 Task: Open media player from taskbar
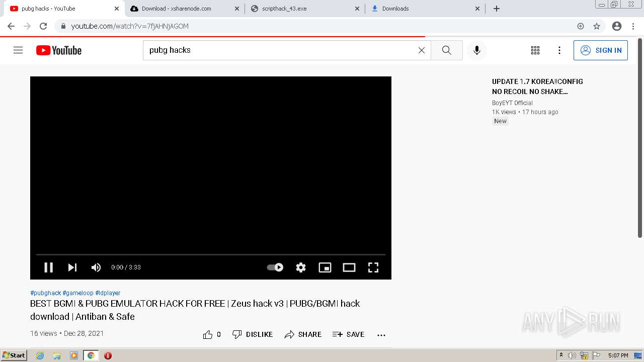(x=74, y=355)
